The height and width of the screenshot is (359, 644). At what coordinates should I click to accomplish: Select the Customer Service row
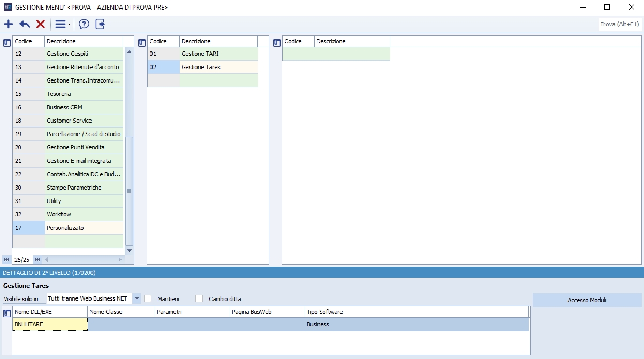pos(68,121)
